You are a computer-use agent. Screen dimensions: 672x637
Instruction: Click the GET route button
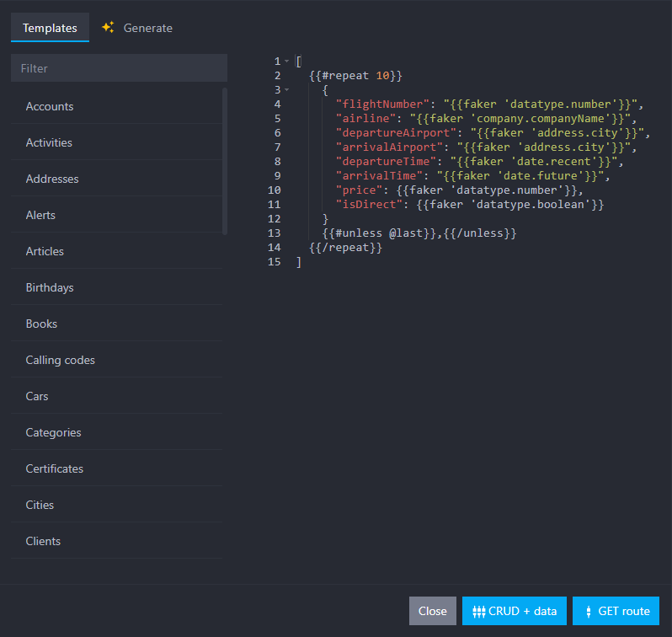[616, 611]
